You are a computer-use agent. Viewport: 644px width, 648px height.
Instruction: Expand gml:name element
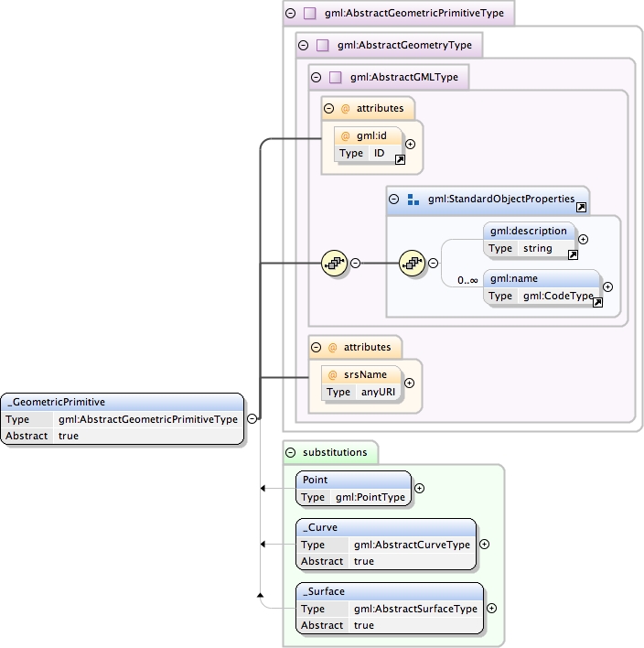(607, 286)
